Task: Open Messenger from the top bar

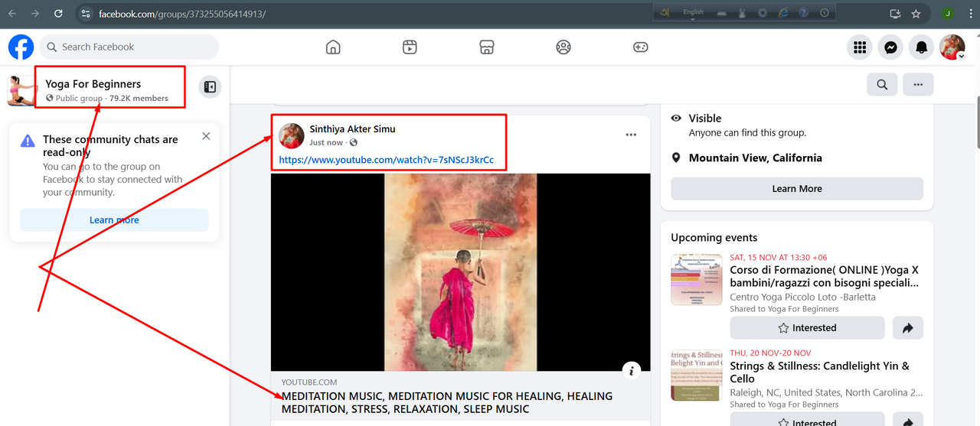Action: pyautogui.click(x=890, y=47)
